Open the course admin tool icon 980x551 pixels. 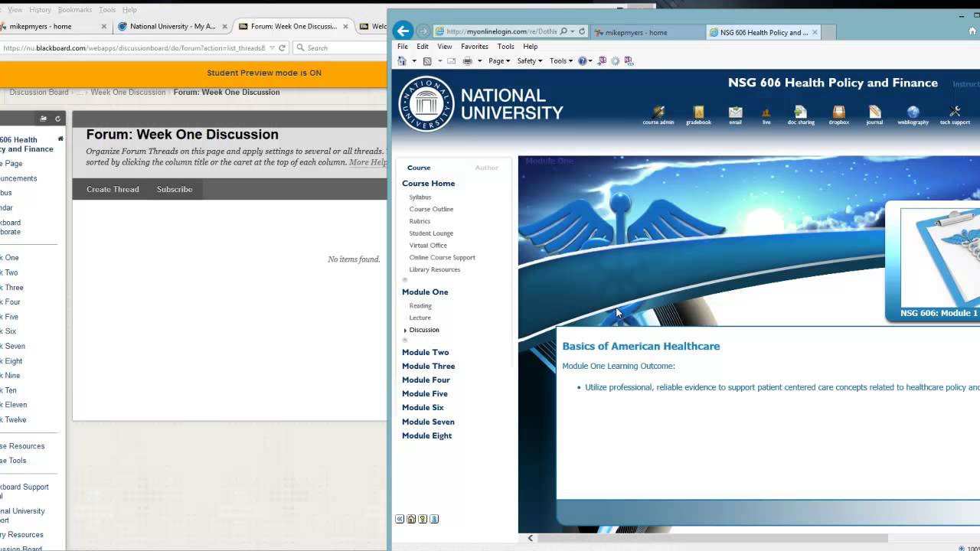coord(658,112)
